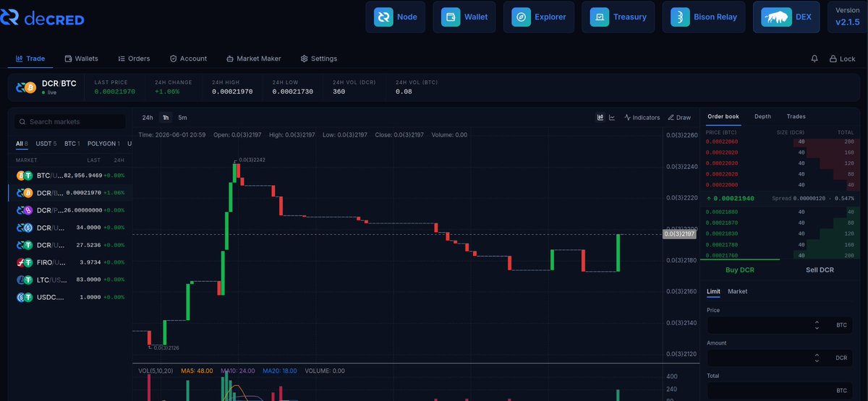Switch to the Account tab
The height and width of the screenshot is (401, 868).
click(188, 59)
